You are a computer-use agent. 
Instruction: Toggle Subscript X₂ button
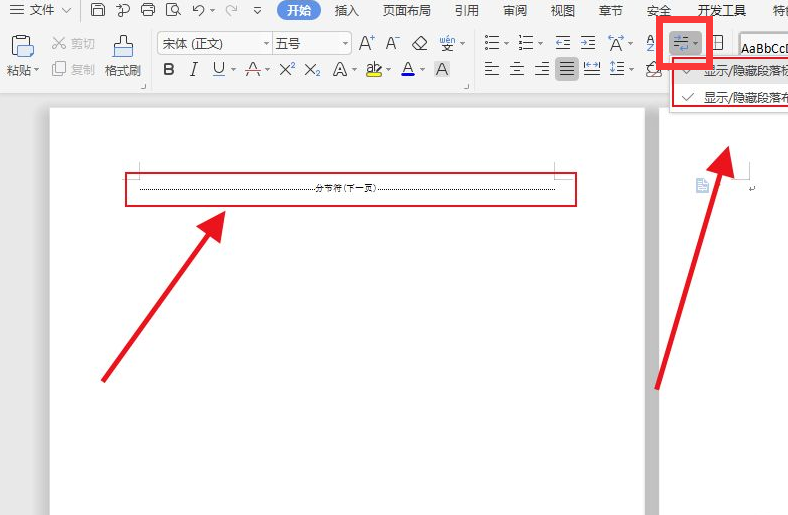[x=312, y=70]
